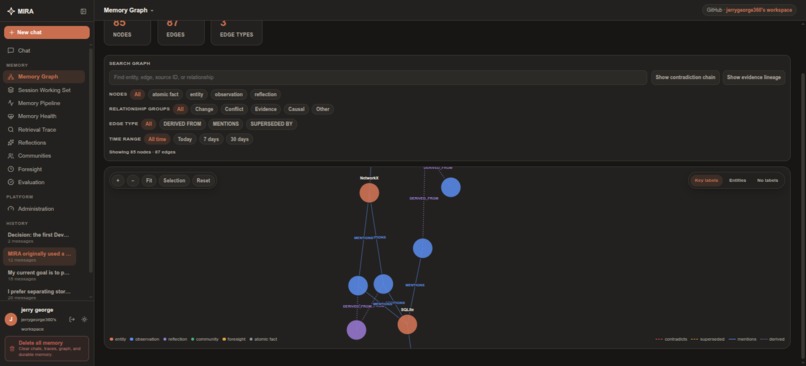Open the GitHub workspace switcher pill
The image size is (806, 366).
pos(749,10)
